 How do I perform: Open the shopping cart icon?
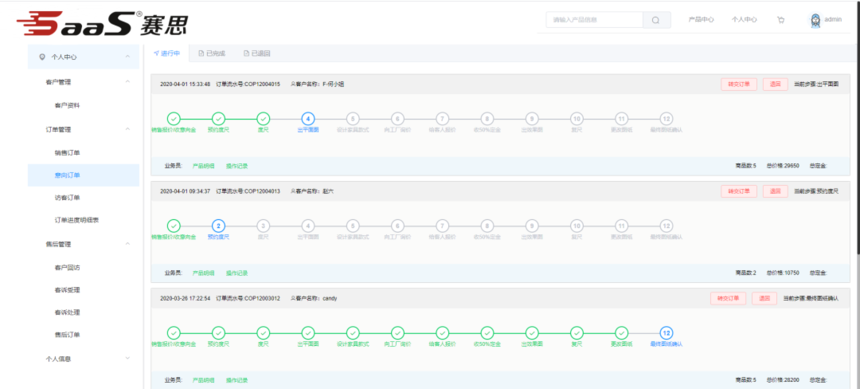pos(780,20)
